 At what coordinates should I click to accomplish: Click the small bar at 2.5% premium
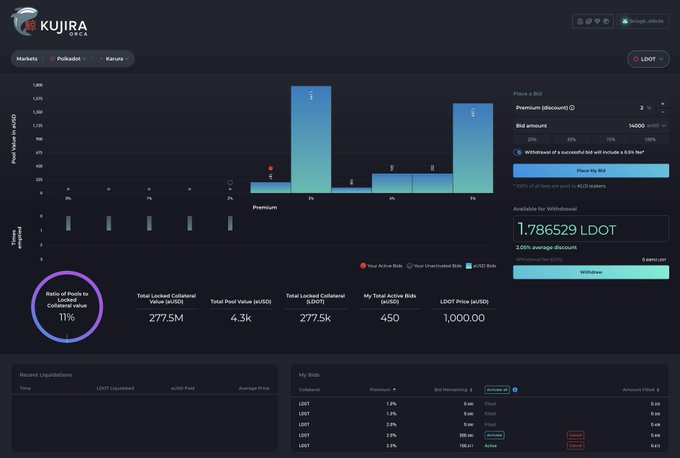pos(270,187)
